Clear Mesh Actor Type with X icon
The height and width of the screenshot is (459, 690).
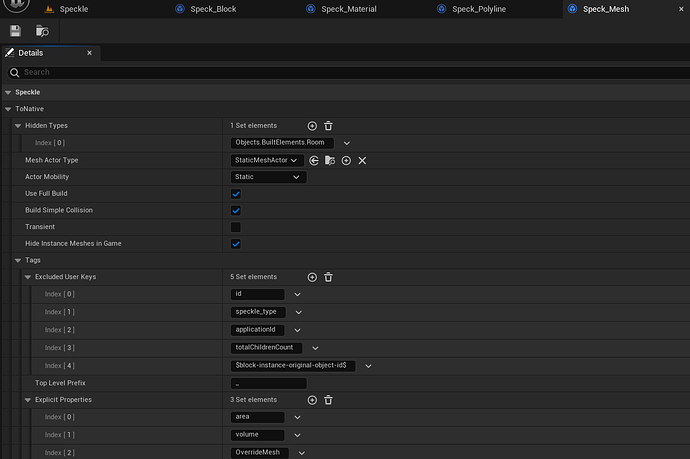point(362,161)
